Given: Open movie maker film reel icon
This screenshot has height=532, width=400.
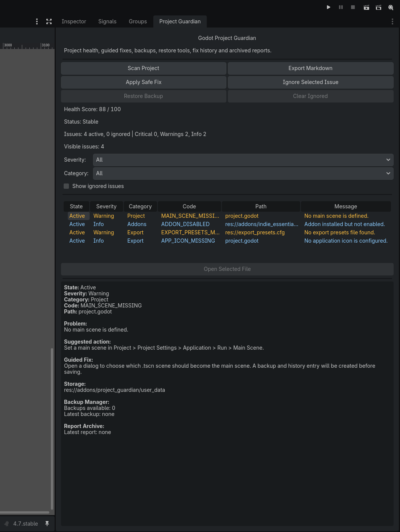Looking at the screenshot, I should [391, 7].
